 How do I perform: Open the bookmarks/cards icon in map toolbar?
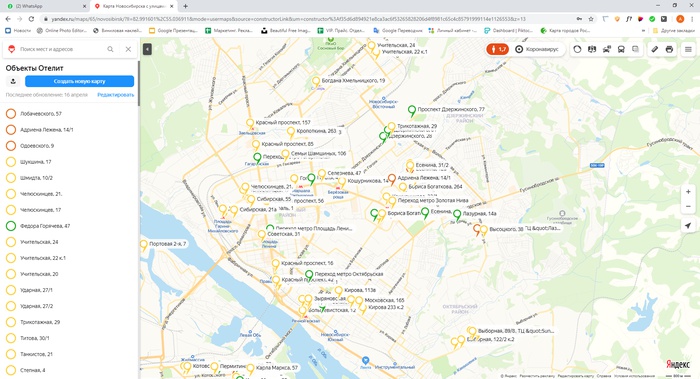tap(636, 49)
